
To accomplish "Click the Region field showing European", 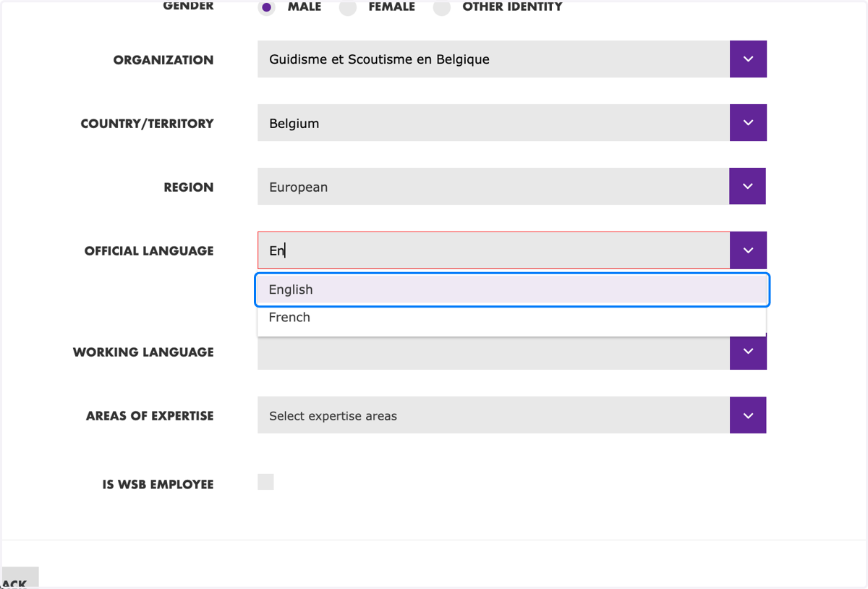I will point(493,187).
